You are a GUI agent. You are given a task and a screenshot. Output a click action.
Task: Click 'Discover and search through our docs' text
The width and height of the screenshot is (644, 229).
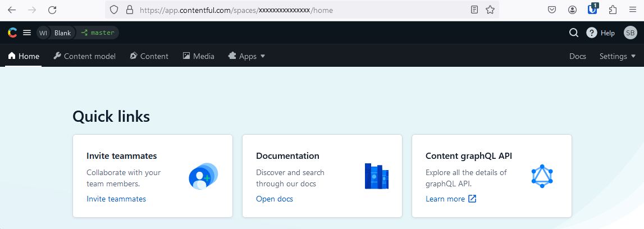pos(290,178)
